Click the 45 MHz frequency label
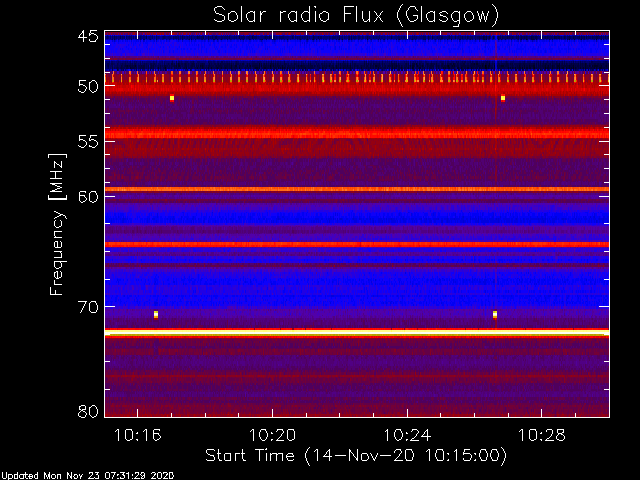This screenshot has height=480, width=640. tap(88, 37)
